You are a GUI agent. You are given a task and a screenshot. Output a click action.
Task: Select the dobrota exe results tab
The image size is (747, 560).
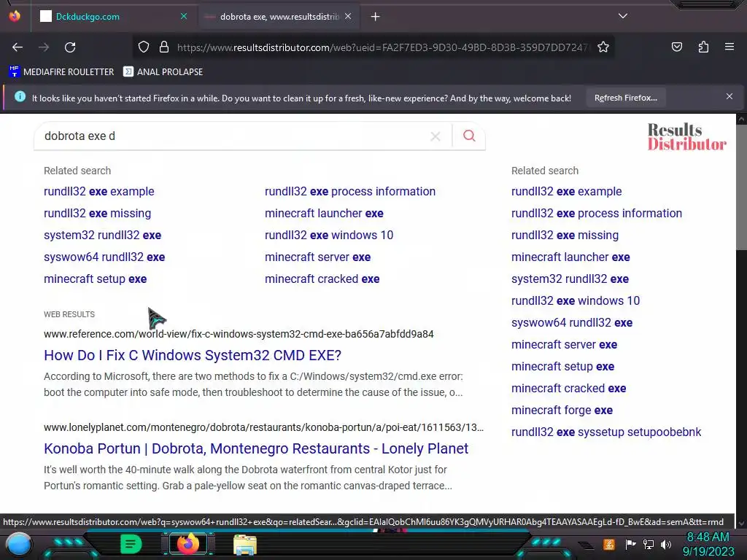tap(279, 17)
